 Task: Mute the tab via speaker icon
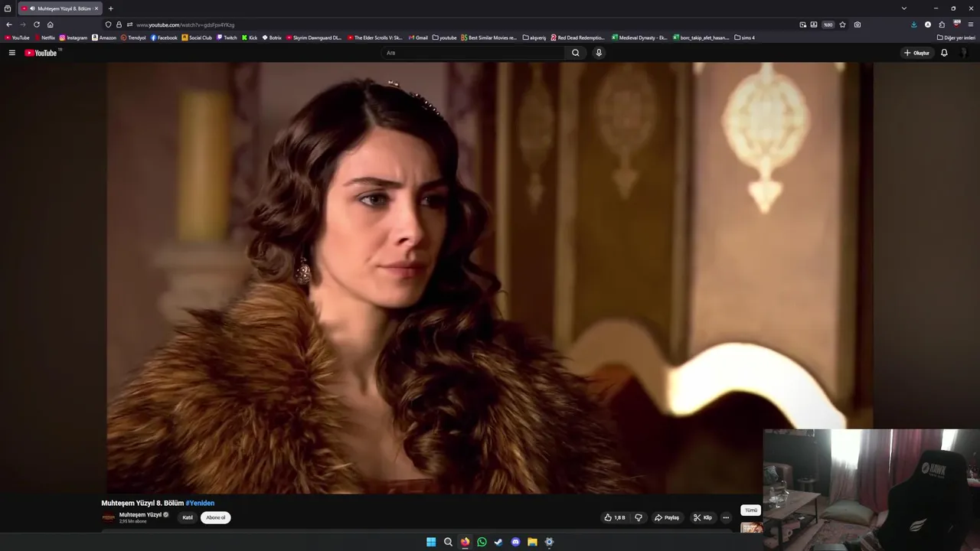click(x=32, y=8)
